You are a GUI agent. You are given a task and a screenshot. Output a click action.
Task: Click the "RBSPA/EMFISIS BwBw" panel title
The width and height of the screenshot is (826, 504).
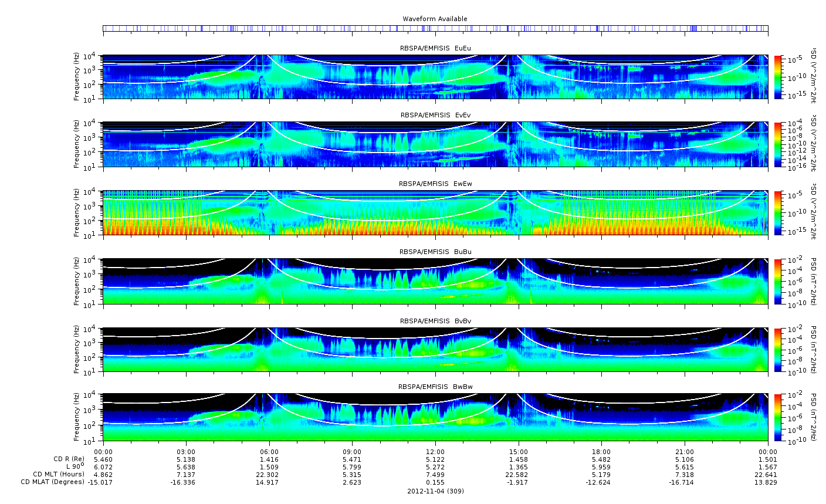[435, 387]
